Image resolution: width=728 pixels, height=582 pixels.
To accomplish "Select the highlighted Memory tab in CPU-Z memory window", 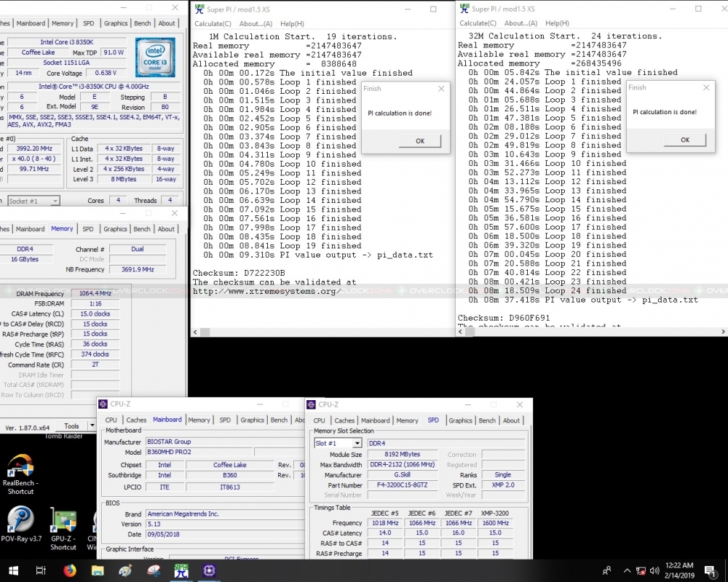I will pos(62,228).
